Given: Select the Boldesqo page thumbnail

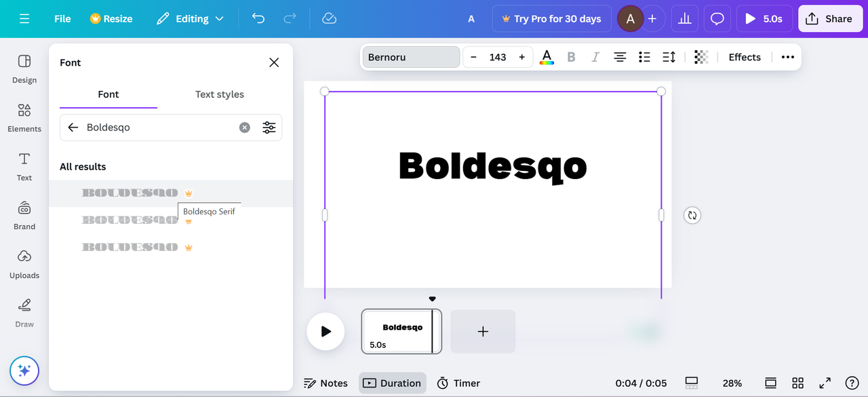Looking at the screenshot, I should point(401,331).
